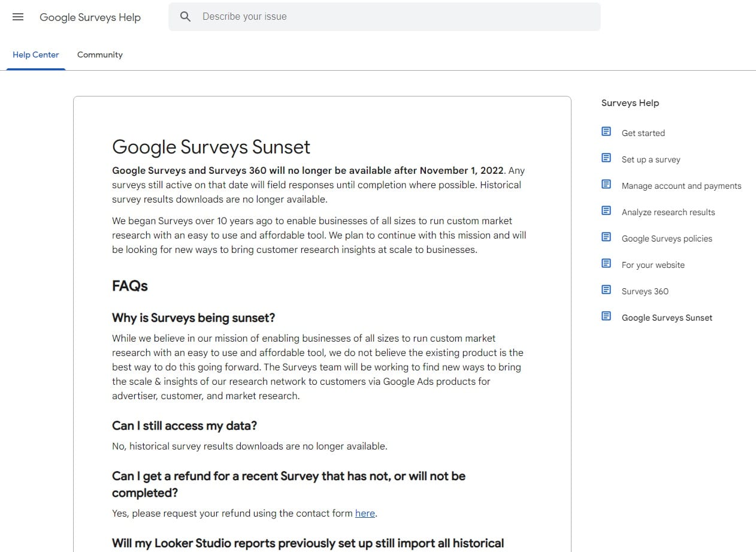Open the hamburger main menu
Viewport: 756px width, 552px height.
point(18,17)
